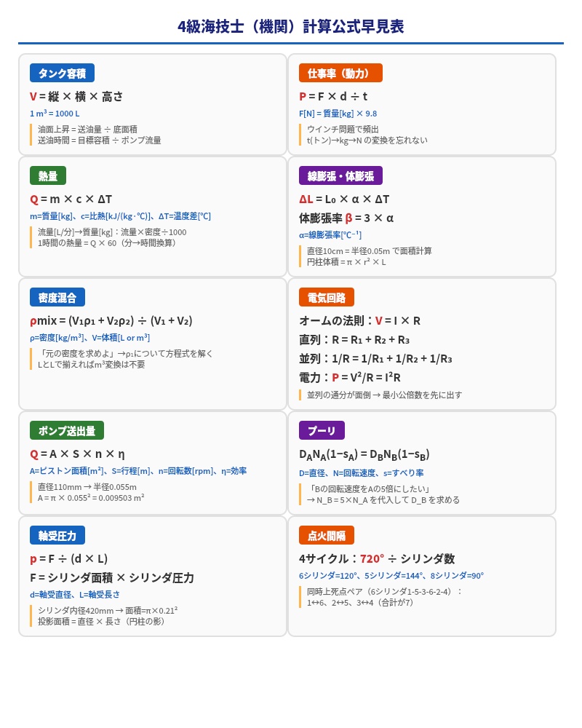Click the purple プーリ badge
Viewport: 582px width, 728px height.
(322, 430)
